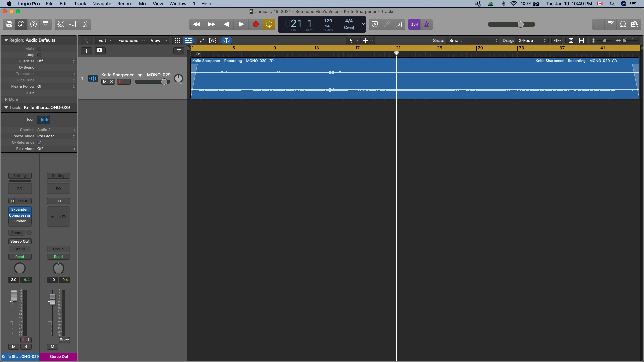
Task: Open List Editors
Action: click(599, 24)
